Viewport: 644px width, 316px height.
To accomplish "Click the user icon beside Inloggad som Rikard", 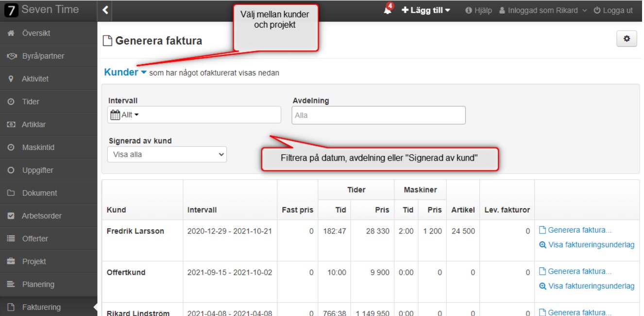I will tap(503, 10).
